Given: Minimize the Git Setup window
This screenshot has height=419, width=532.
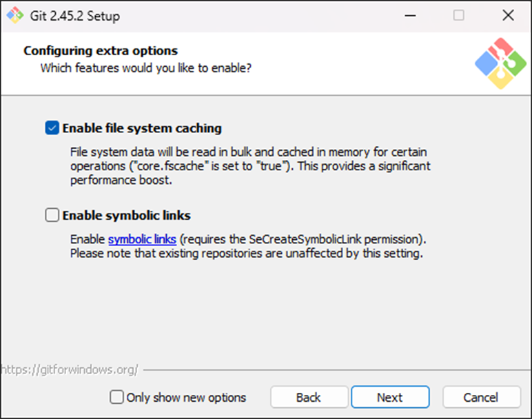Looking at the screenshot, I should [x=409, y=14].
